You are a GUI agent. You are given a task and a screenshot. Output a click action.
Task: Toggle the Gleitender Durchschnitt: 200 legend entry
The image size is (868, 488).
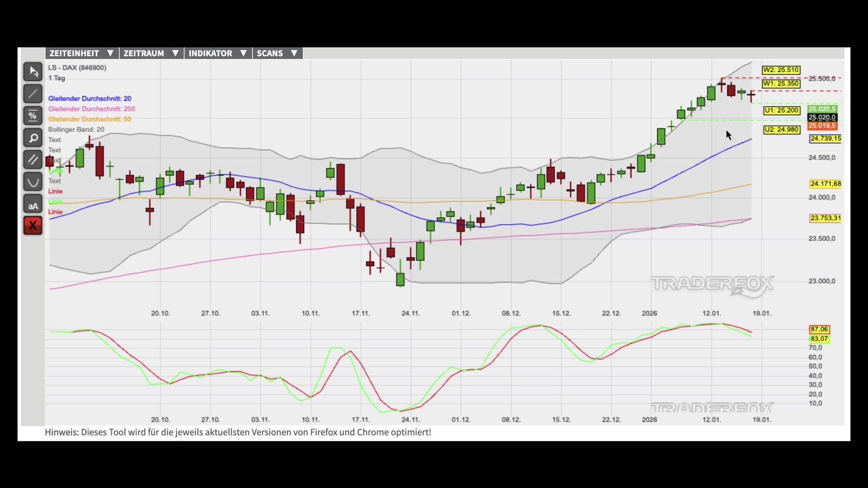pos(91,109)
